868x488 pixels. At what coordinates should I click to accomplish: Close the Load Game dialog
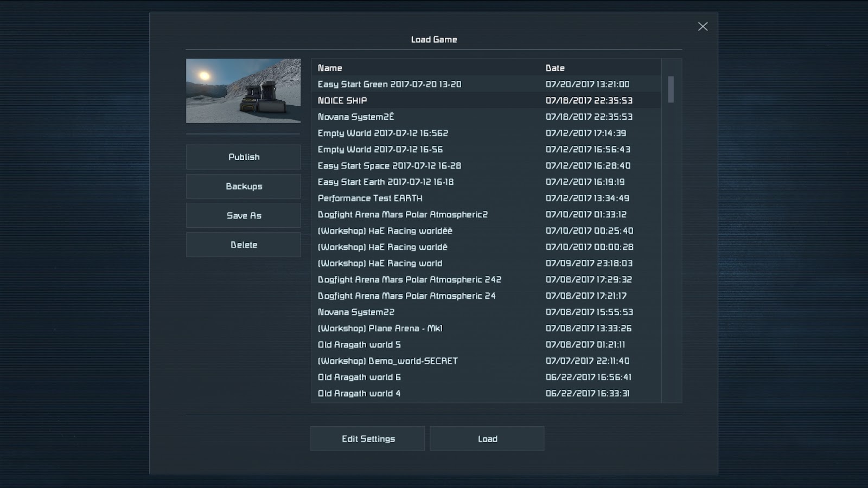click(x=703, y=27)
